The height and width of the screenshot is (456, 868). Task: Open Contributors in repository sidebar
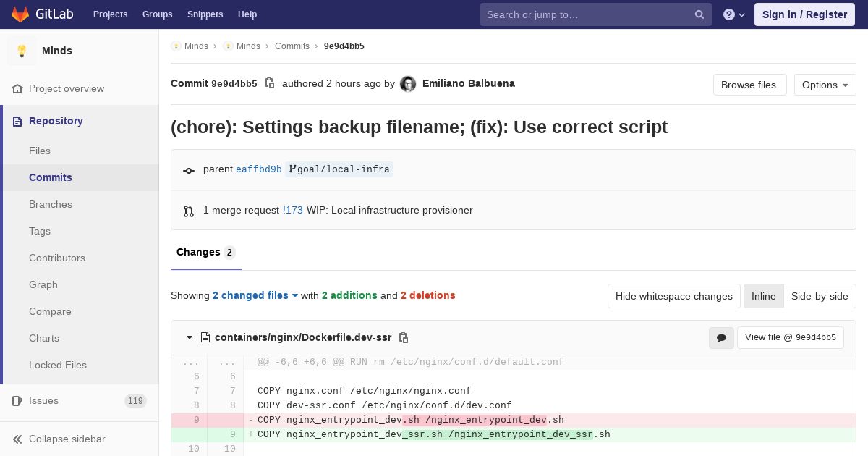click(x=57, y=258)
